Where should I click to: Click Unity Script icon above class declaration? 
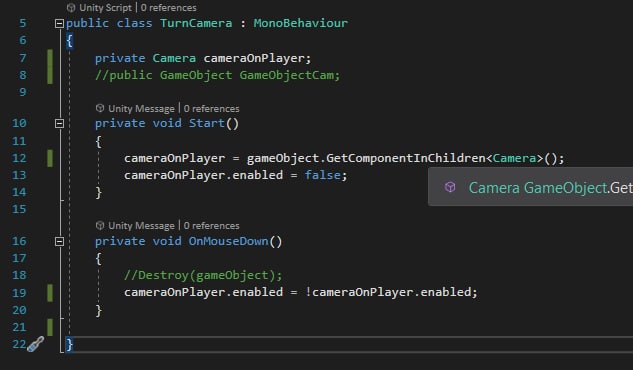click(x=71, y=8)
